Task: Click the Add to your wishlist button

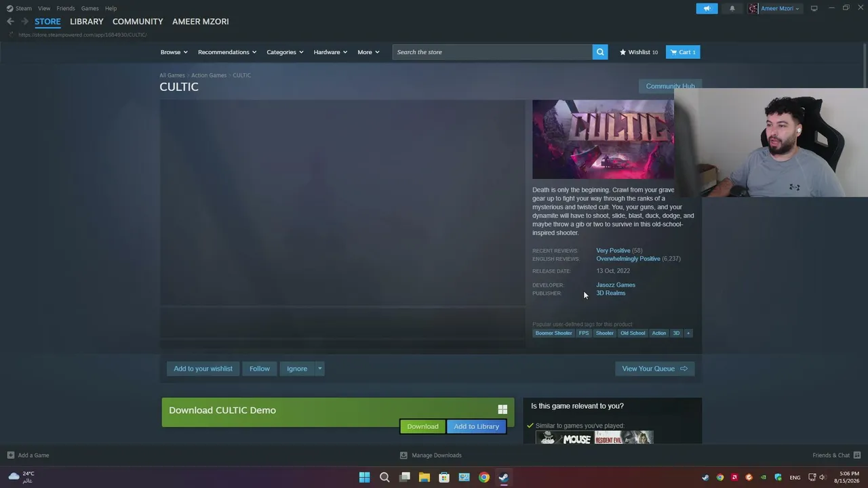Action: [x=203, y=369]
